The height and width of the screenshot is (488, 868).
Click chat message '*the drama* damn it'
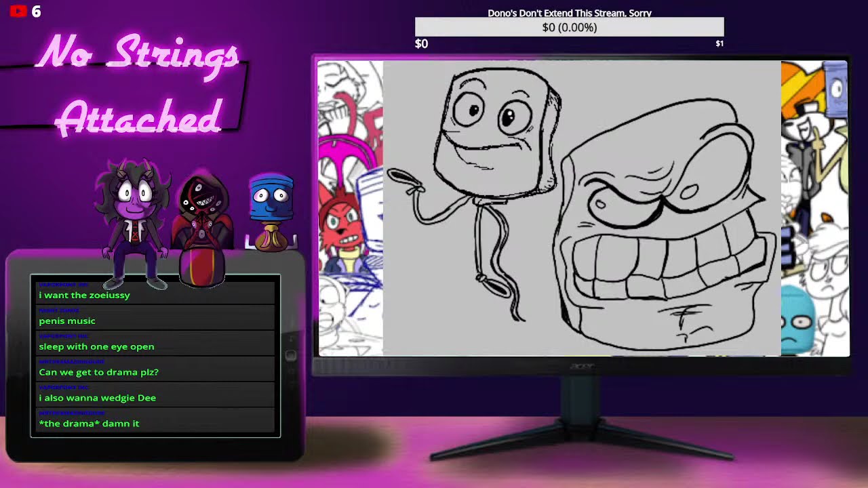point(89,424)
